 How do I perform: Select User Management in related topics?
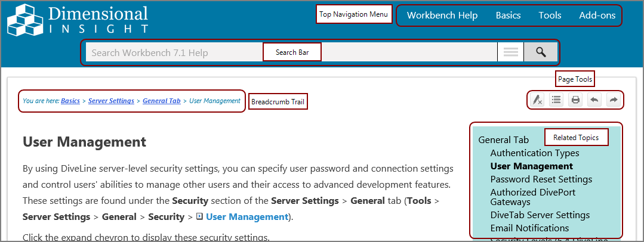[x=531, y=166]
